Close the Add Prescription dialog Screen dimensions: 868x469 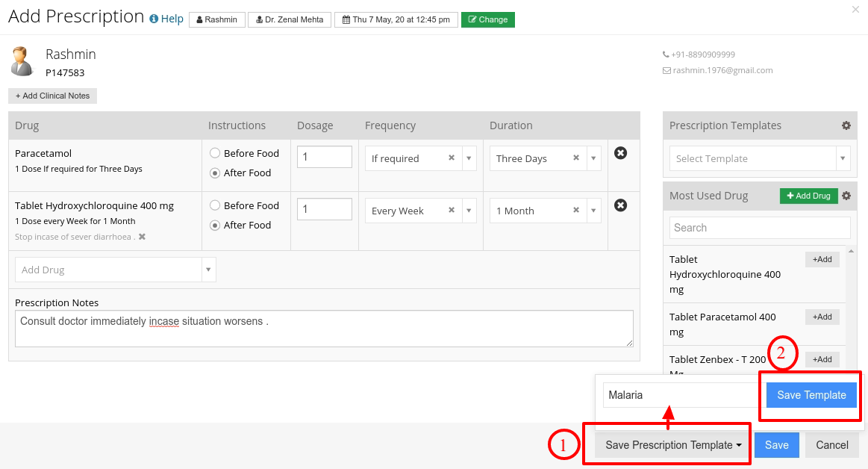855,10
